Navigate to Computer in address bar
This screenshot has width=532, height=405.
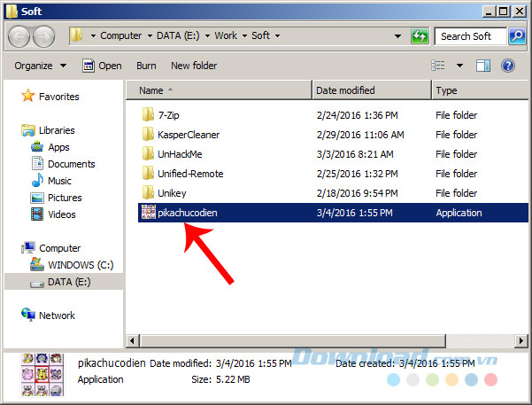pyautogui.click(x=121, y=35)
